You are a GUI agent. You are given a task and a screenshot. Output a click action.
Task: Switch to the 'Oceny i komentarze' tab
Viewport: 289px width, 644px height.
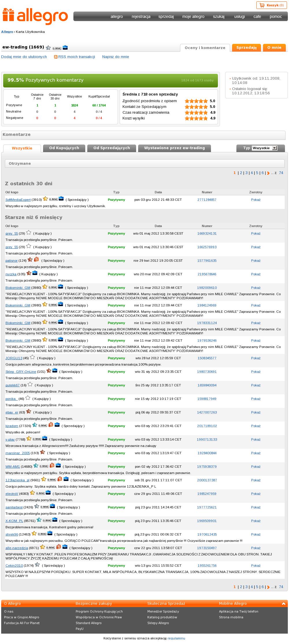(205, 48)
